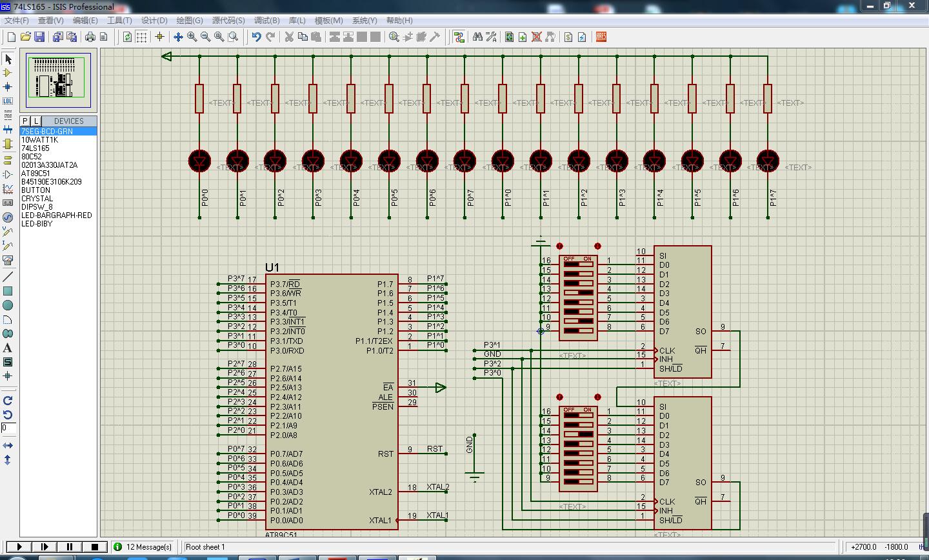Flip horizontally with X-mirror icon
929x560 pixels.
click(x=8, y=445)
